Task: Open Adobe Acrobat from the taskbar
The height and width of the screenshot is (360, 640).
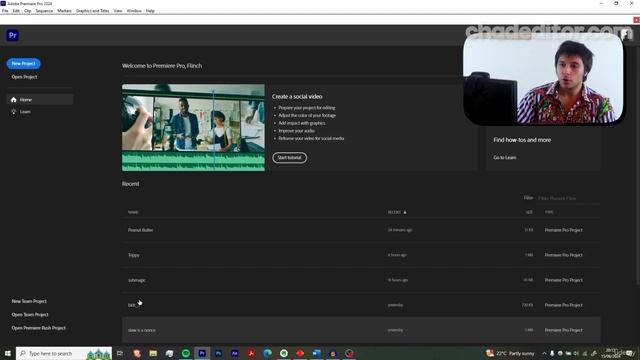Action: click(x=251, y=353)
